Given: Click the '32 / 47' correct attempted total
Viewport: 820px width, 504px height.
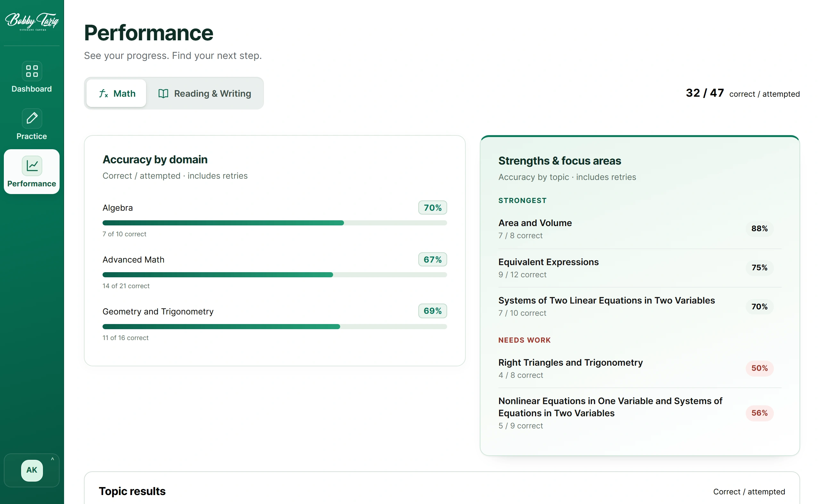Looking at the screenshot, I should (705, 93).
